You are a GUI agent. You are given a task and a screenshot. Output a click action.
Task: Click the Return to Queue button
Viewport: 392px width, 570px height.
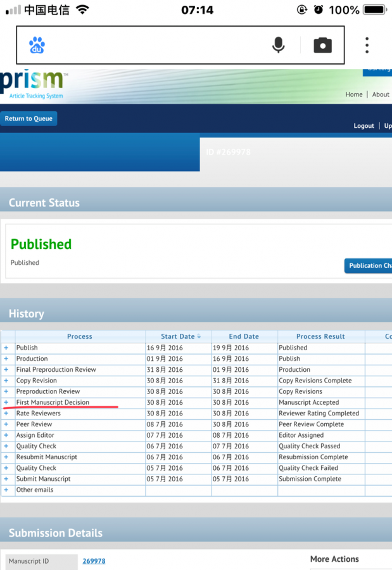pyautogui.click(x=28, y=118)
